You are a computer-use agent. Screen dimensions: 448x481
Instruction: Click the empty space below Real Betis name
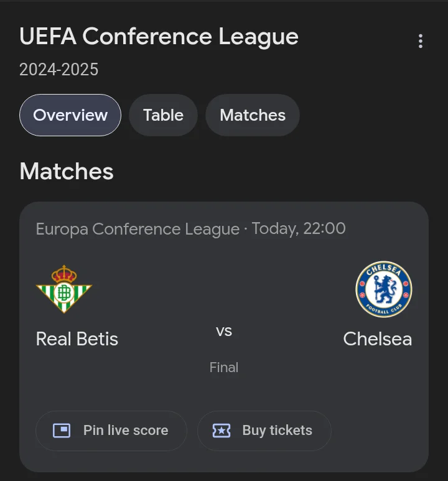click(x=77, y=376)
